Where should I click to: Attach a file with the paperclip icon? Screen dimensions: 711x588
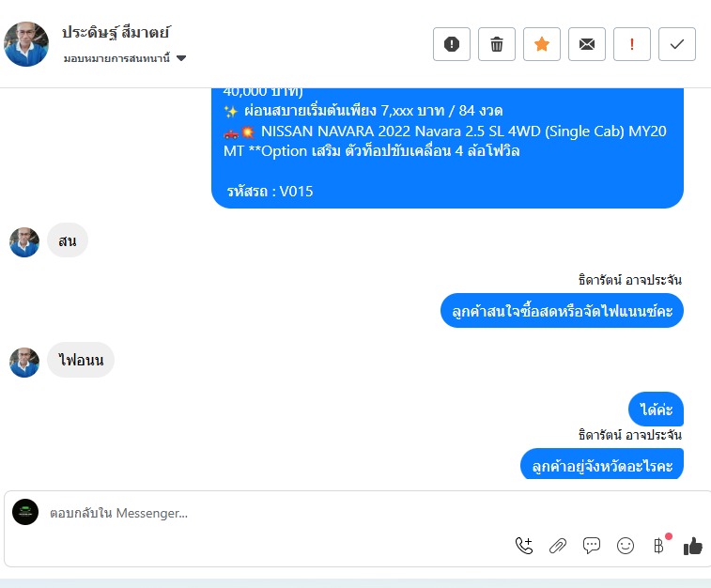tap(558, 545)
